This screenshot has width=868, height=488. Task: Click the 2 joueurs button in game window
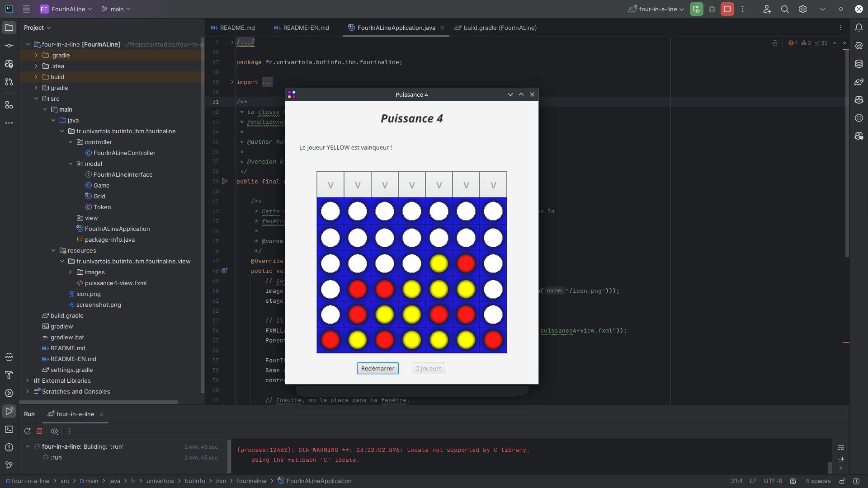(429, 368)
